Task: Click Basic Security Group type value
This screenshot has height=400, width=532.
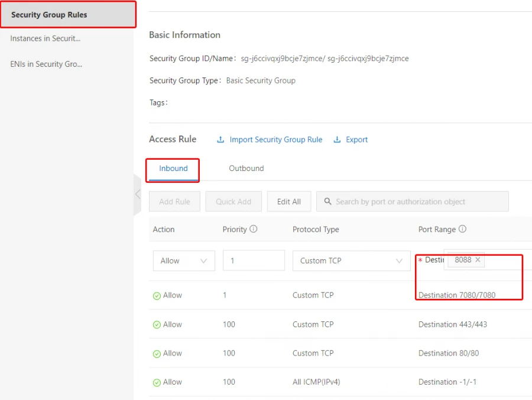Action: tap(261, 80)
